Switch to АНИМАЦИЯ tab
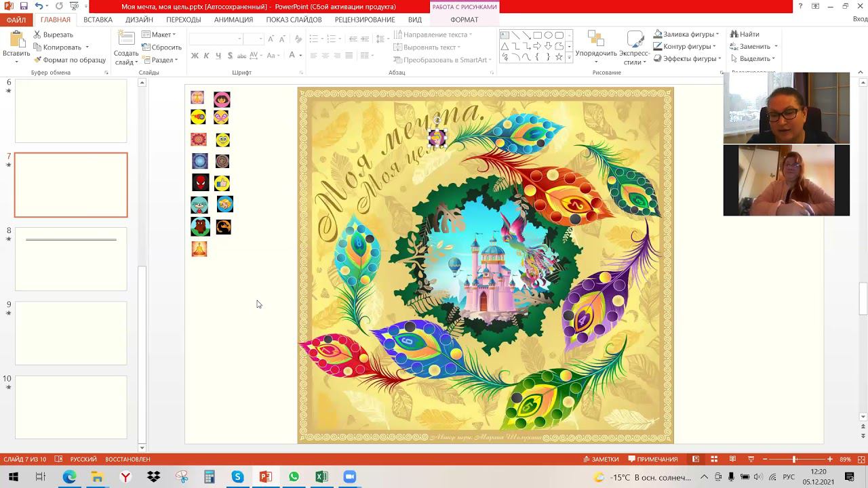The width and height of the screenshot is (868, 488). 233,20
